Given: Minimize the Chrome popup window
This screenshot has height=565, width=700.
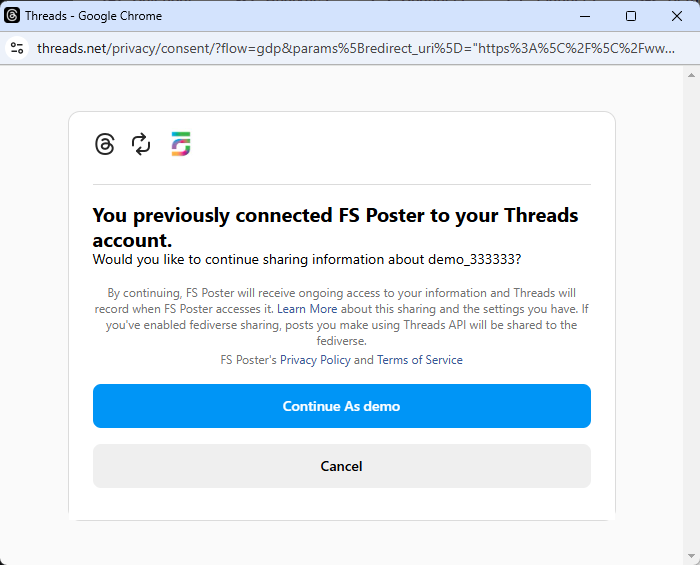Looking at the screenshot, I should (x=585, y=16).
